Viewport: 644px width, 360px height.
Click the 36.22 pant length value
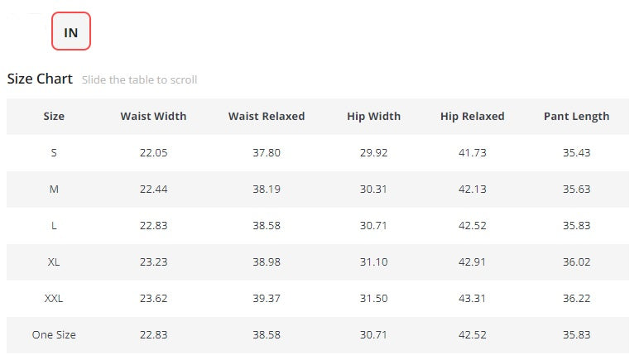click(x=577, y=299)
